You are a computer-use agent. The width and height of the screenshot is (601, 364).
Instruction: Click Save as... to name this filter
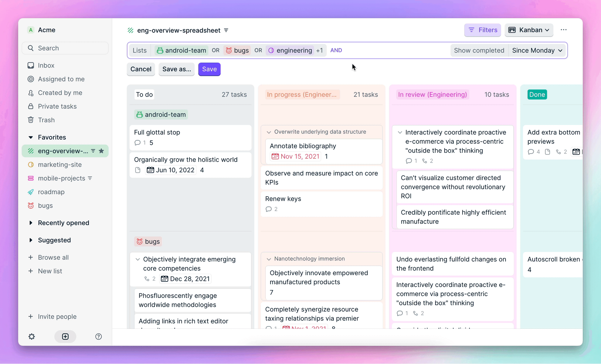(176, 69)
